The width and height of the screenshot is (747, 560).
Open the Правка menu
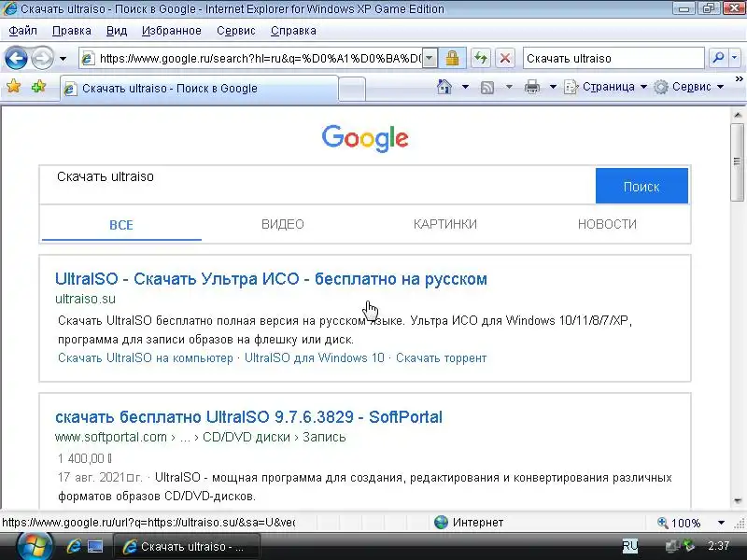point(72,31)
